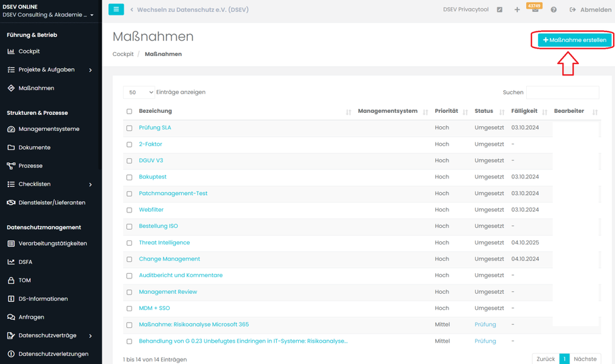
Task: Open Cockpit from the sidebar
Action: (x=29, y=51)
